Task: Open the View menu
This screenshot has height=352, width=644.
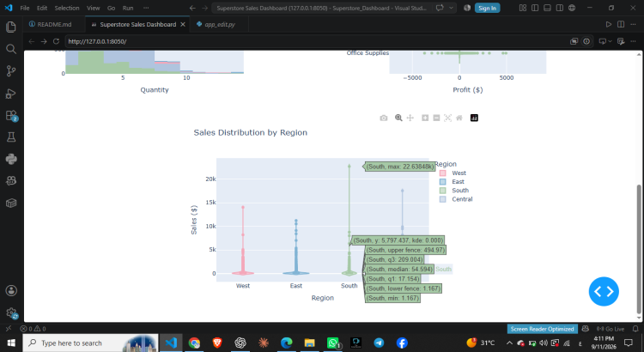Action: (x=94, y=8)
